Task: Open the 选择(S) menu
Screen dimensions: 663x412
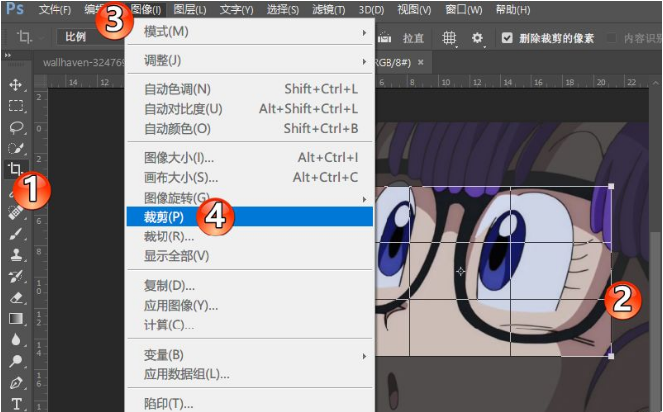Action: pos(282,9)
